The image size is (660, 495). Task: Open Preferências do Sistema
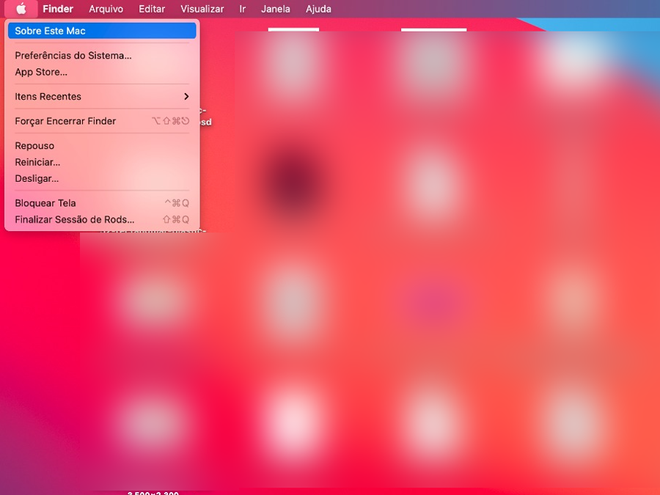click(102, 56)
